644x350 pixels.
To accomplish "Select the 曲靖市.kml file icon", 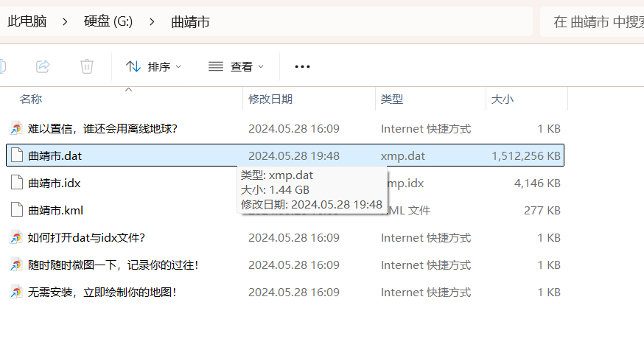I will point(16,211).
